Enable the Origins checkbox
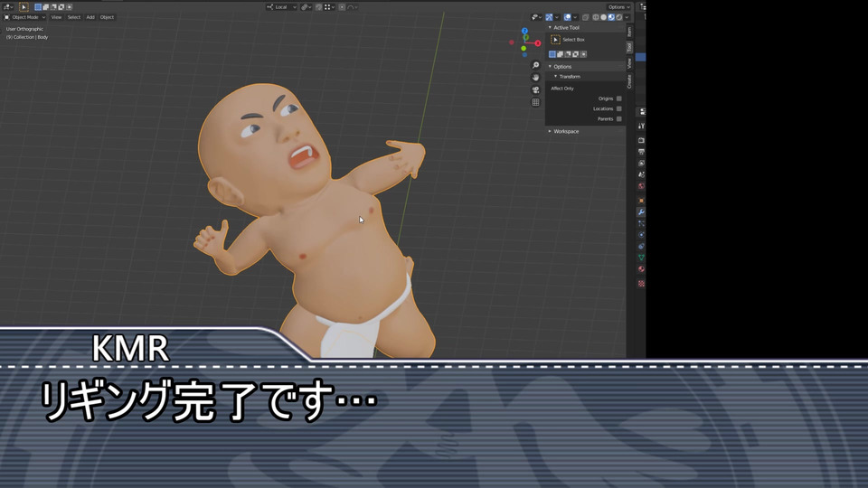The image size is (868, 488). [x=618, y=99]
